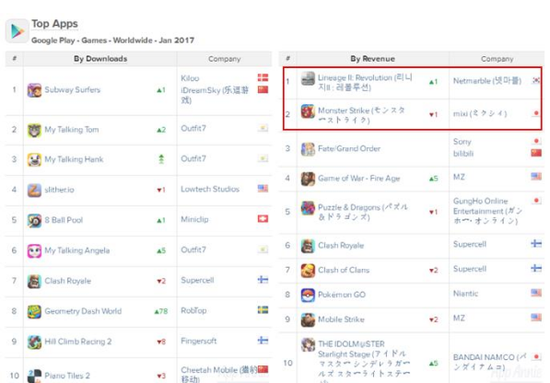Open the Clash of Clans link
Image resolution: width=550 pixels, height=383 pixels.
point(343,270)
